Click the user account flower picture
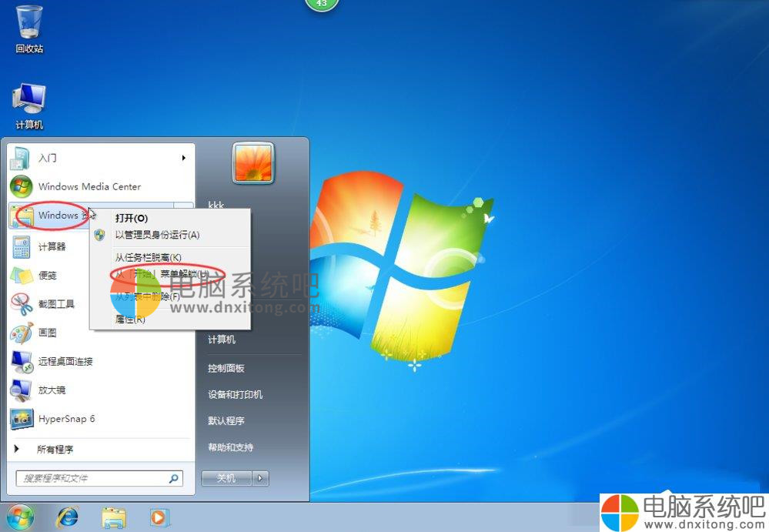The width and height of the screenshot is (769, 532). coord(253,162)
